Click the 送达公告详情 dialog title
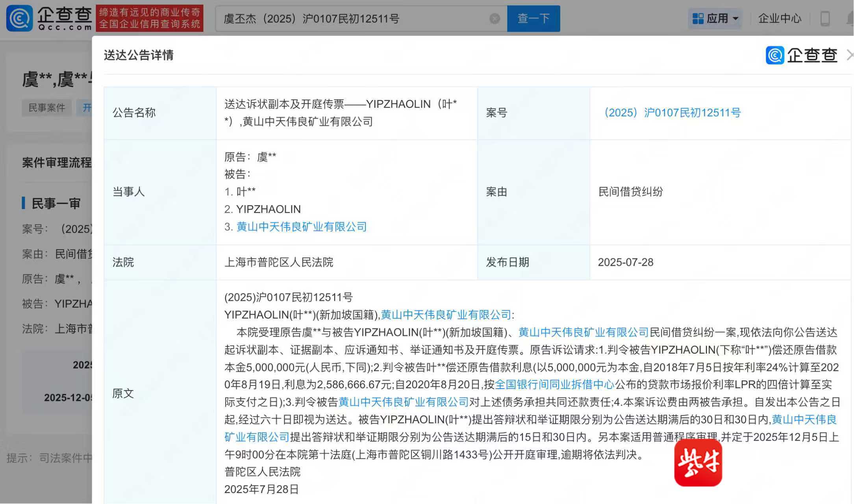 click(139, 55)
